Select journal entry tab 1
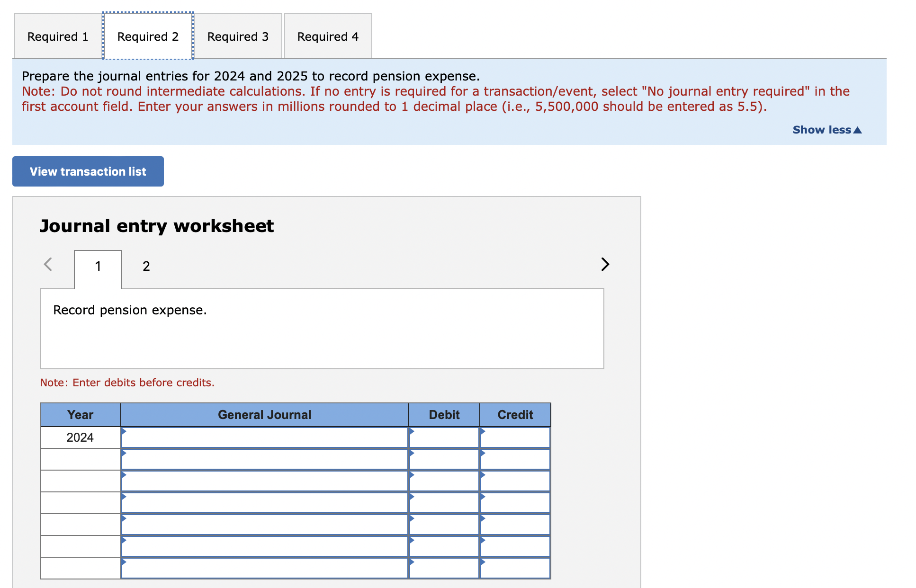This screenshot has width=916, height=588. [98, 266]
